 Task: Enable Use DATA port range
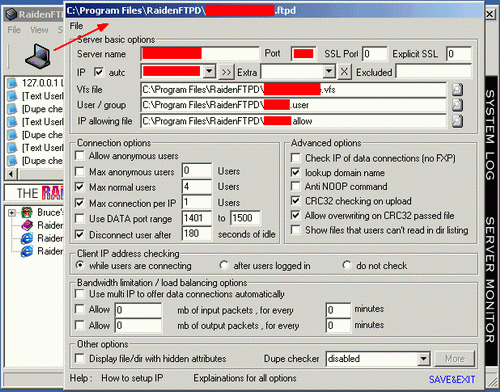pos(80,219)
